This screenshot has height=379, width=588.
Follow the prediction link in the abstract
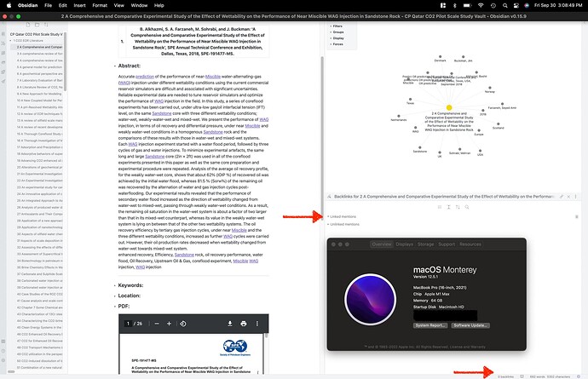145,77
